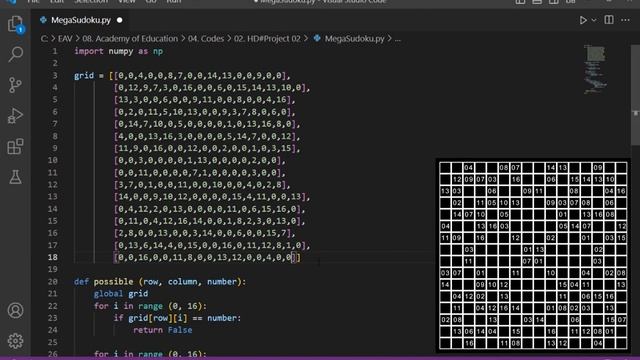Open the EAV breadcrumb segment
This screenshot has height=360, width=640.
[65, 39]
